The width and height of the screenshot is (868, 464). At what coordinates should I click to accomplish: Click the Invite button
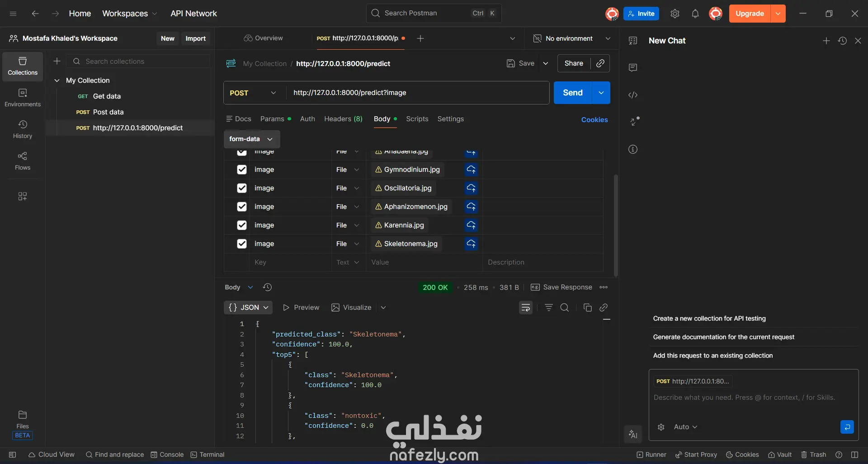click(x=641, y=14)
